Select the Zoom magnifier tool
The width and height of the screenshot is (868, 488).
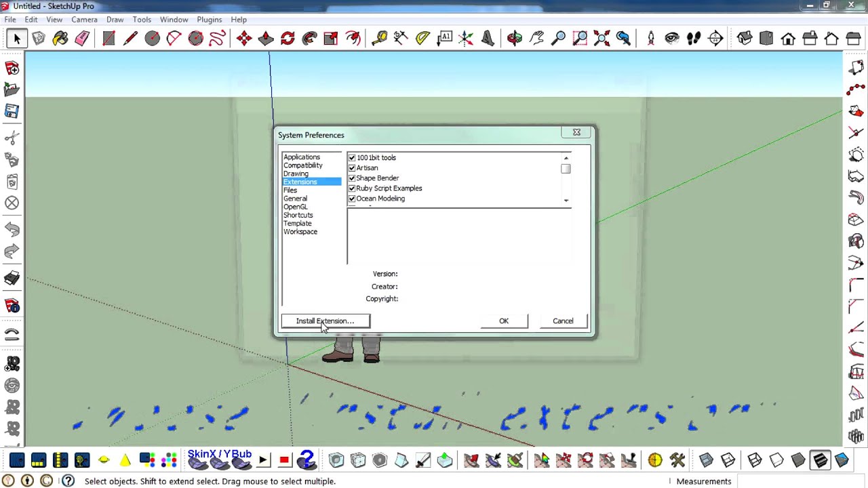pos(558,39)
